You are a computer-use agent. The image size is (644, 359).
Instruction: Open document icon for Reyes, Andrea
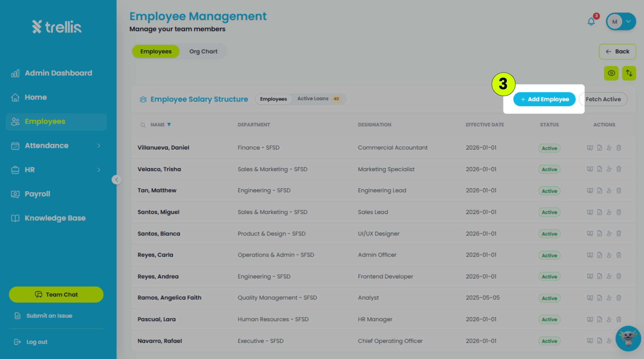pos(599,276)
